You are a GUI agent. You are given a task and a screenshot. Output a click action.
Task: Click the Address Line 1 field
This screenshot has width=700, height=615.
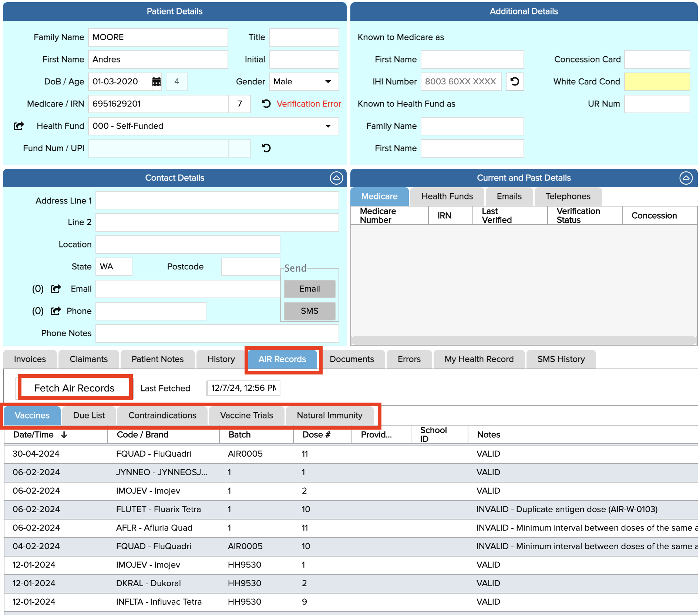[217, 200]
